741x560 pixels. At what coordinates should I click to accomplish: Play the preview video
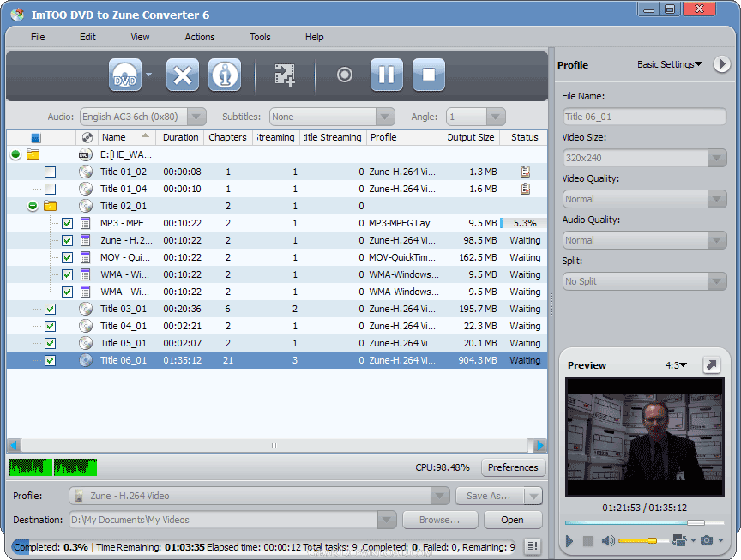[569, 540]
